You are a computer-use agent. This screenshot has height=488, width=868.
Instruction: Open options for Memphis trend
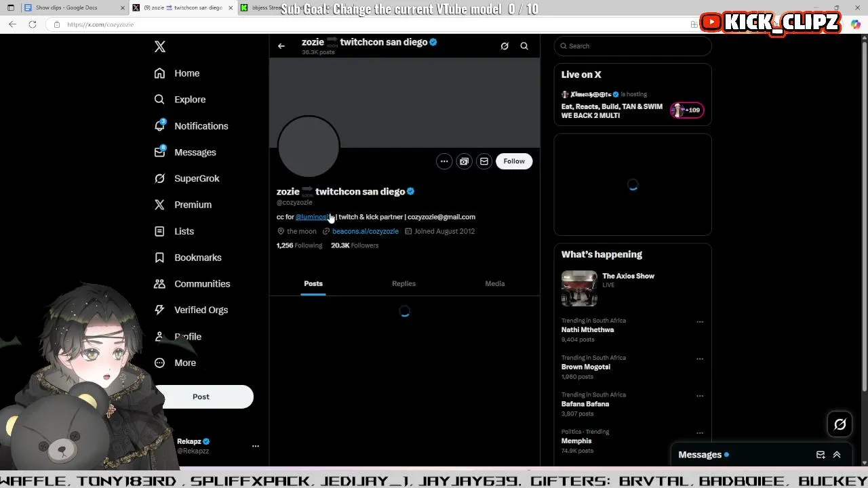tap(700, 433)
